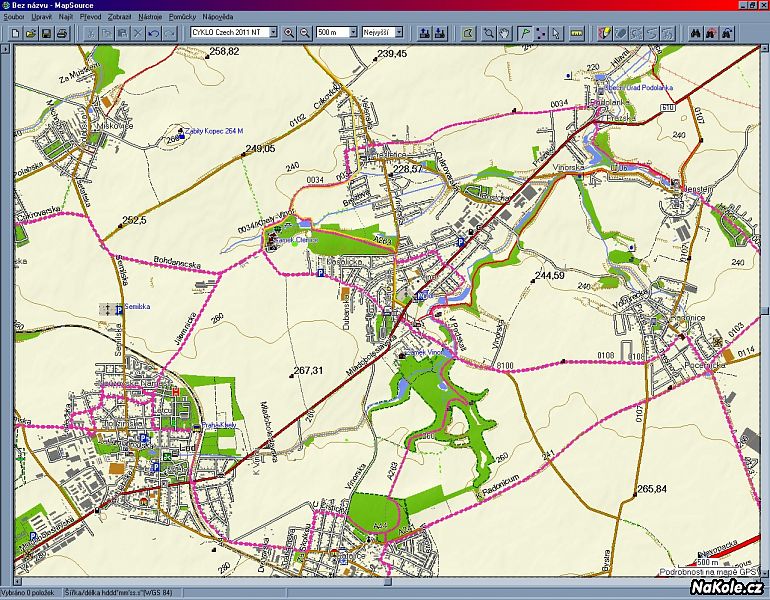Screen dimensions: 770x600
Task: Zoom in with the plus magnifier icon
Action: pyautogui.click(x=289, y=33)
